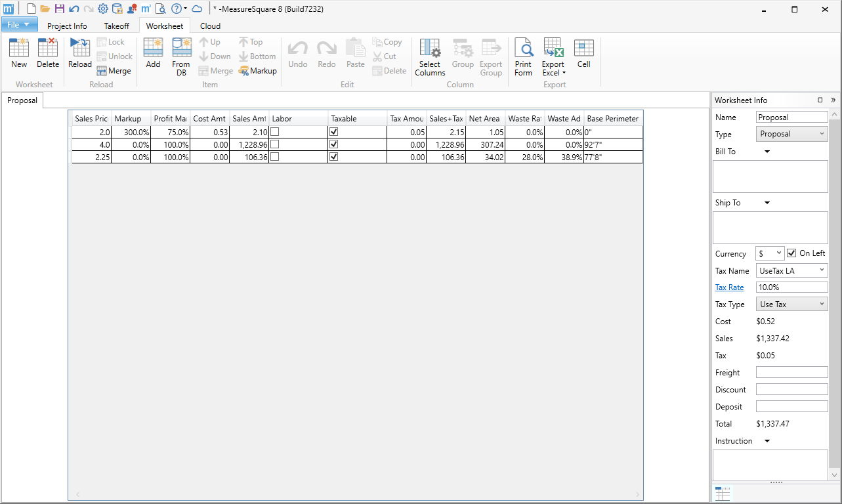Delete the current worksheet
The image size is (842, 504).
[48, 53]
